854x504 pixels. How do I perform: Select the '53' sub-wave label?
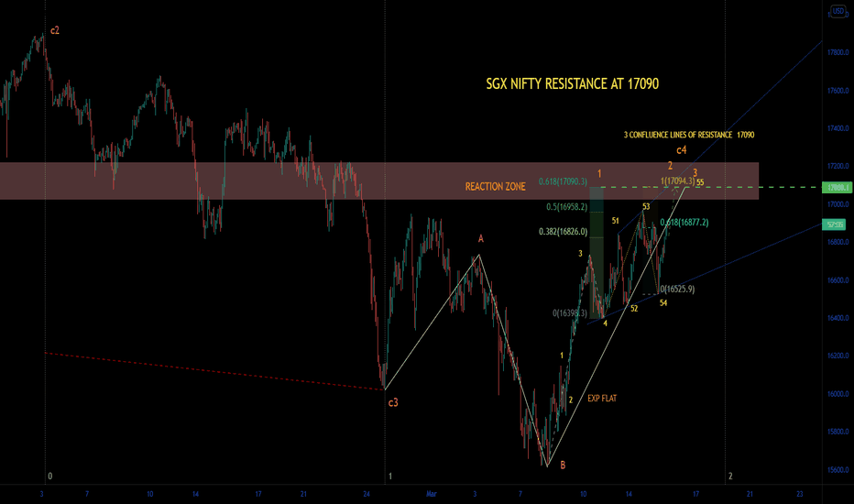(646, 206)
